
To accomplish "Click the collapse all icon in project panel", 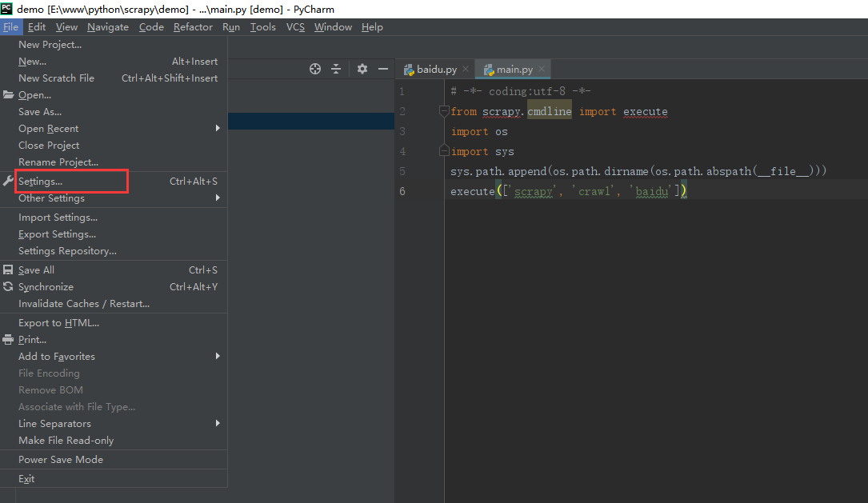I will point(336,69).
